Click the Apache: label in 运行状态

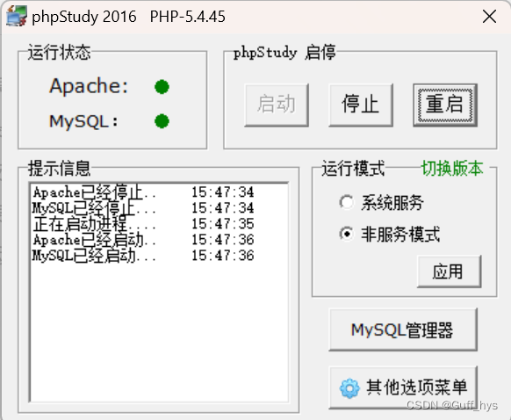[89, 86]
